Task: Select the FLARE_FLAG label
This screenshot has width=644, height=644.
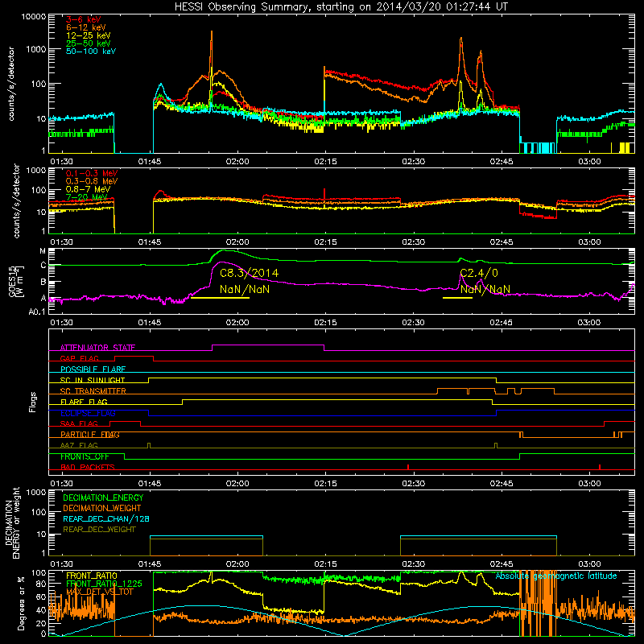Action: pyautogui.click(x=84, y=402)
